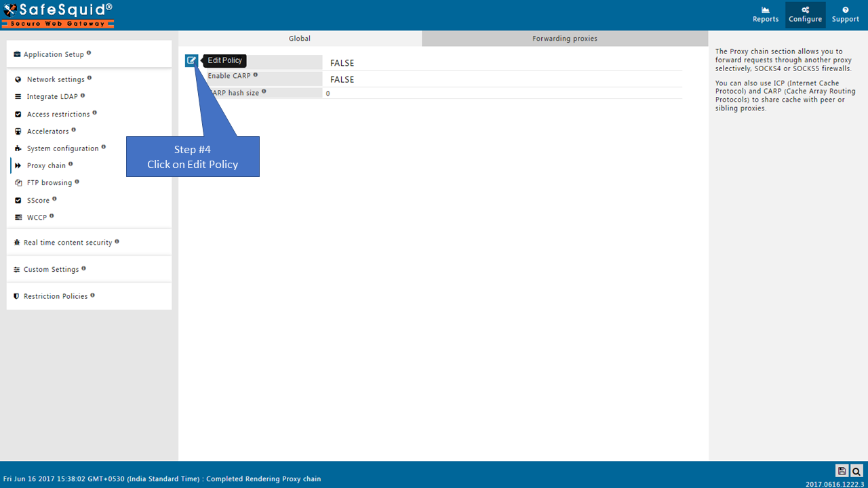Click the Custom Settings sliders icon
868x488 pixels.
[x=17, y=270]
